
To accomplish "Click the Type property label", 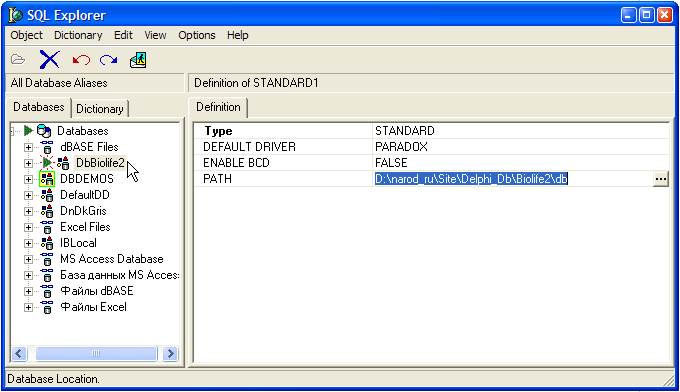I will tap(218, 131).
